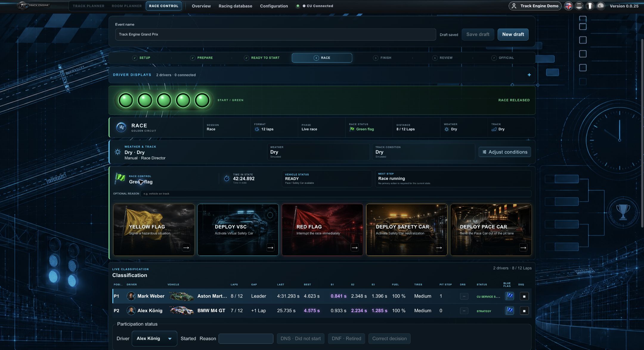This screenshot has width=644, height=350.
Task: Click the stopwatch Time in State icon
Action: (227, 178)
